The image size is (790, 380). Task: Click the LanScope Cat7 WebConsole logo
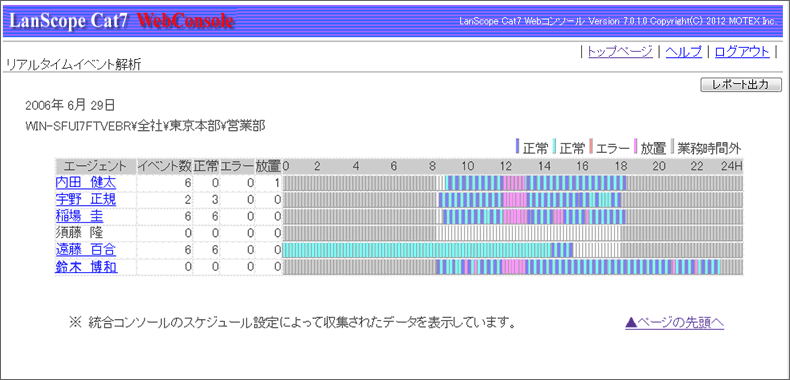[x=121, y=21]
